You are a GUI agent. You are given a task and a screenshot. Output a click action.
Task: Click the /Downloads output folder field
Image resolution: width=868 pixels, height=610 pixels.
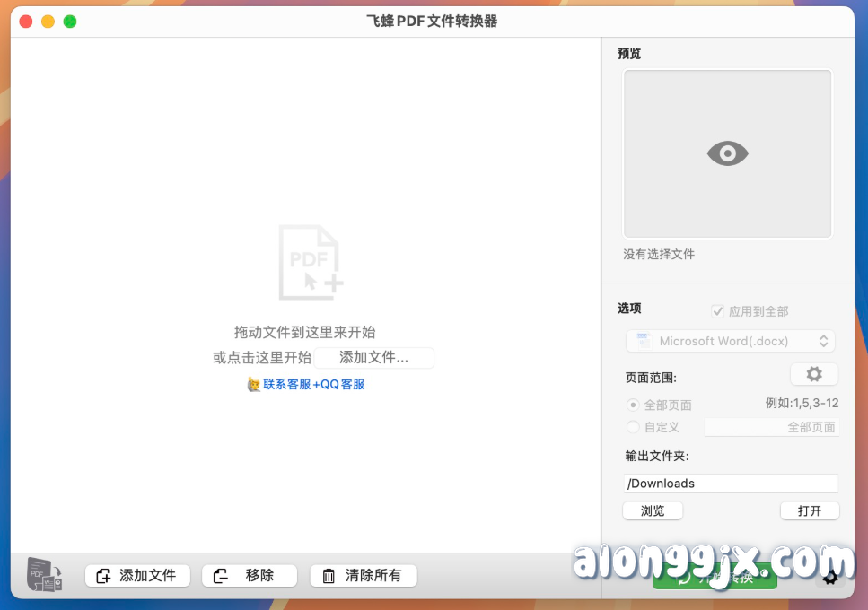730,484
